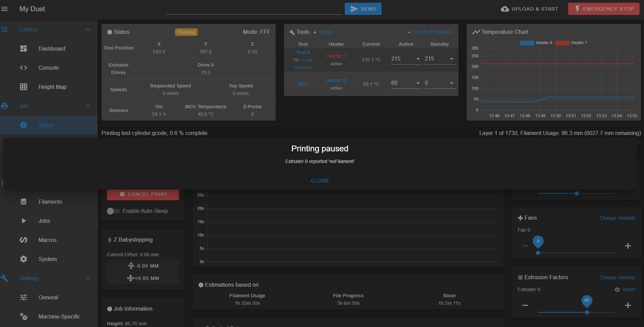The image size is (644, 327).
Task: Open Tool 0 active temperature dropdown
Action: pyautogui.click(x=406, y=59)
